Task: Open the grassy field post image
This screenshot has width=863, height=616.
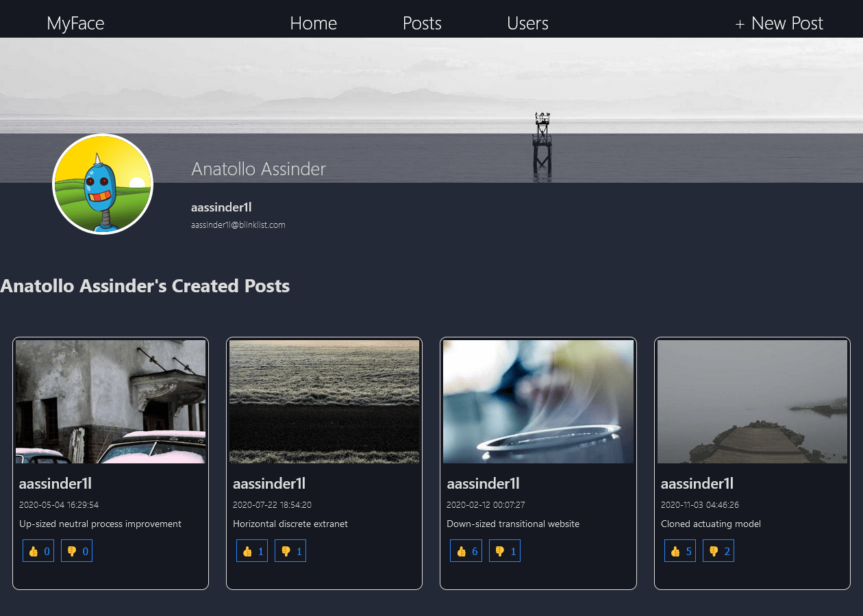Action: click(324, 402)
